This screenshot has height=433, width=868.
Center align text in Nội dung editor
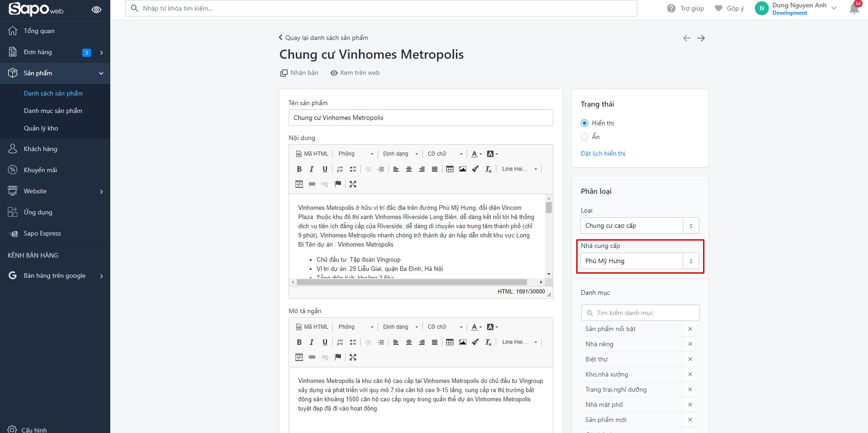point(408,169)
